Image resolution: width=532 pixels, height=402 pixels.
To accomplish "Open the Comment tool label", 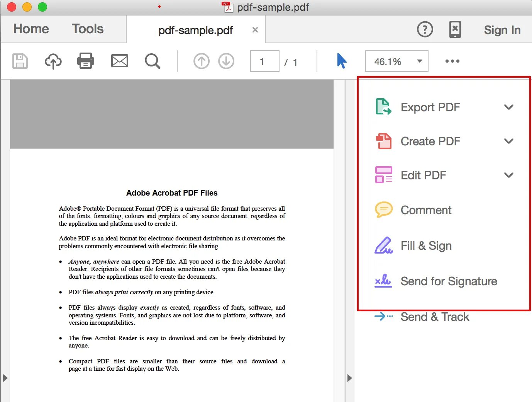I will tap(426, 210).
